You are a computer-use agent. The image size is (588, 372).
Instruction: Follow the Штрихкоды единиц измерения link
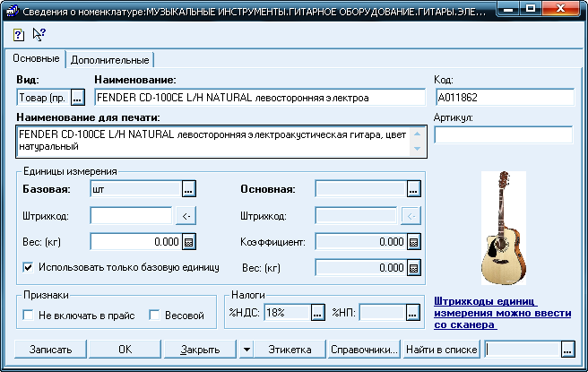pyautogui.click(x=503, y=313)
